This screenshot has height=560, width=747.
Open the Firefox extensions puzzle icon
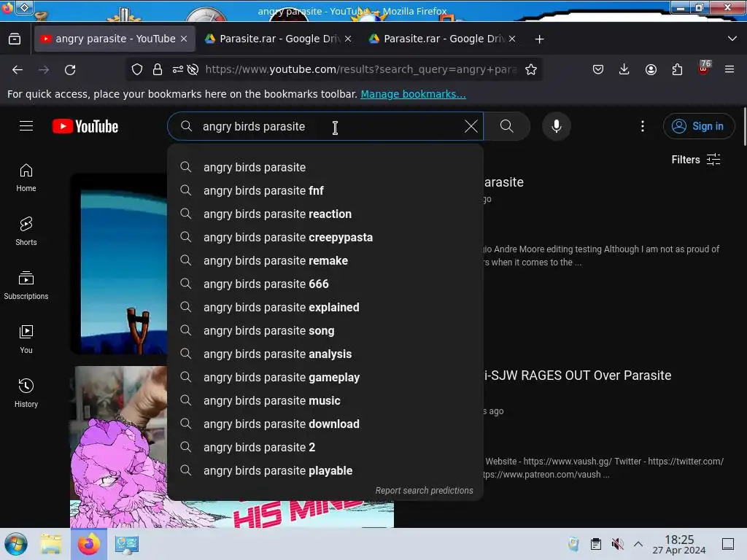[677, 69]
